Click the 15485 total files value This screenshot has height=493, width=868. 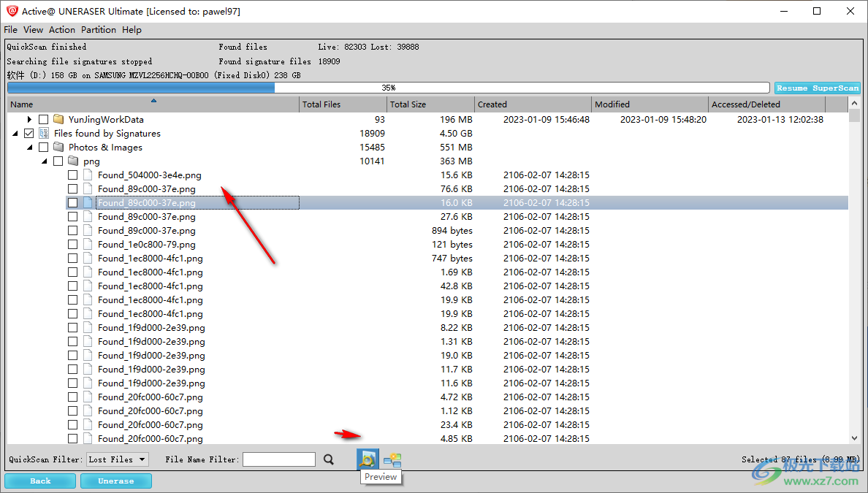coord(372,148)
